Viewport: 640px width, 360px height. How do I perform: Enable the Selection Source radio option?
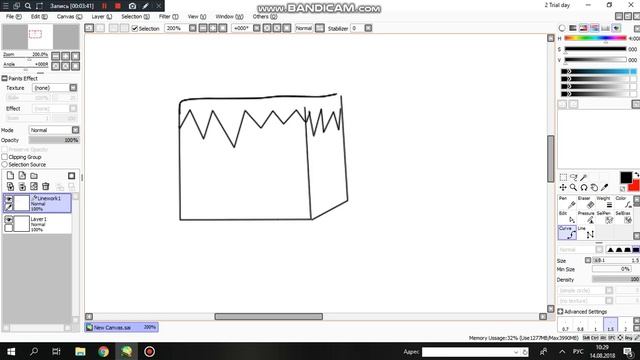pyautogui.click(x=5, y=164)
